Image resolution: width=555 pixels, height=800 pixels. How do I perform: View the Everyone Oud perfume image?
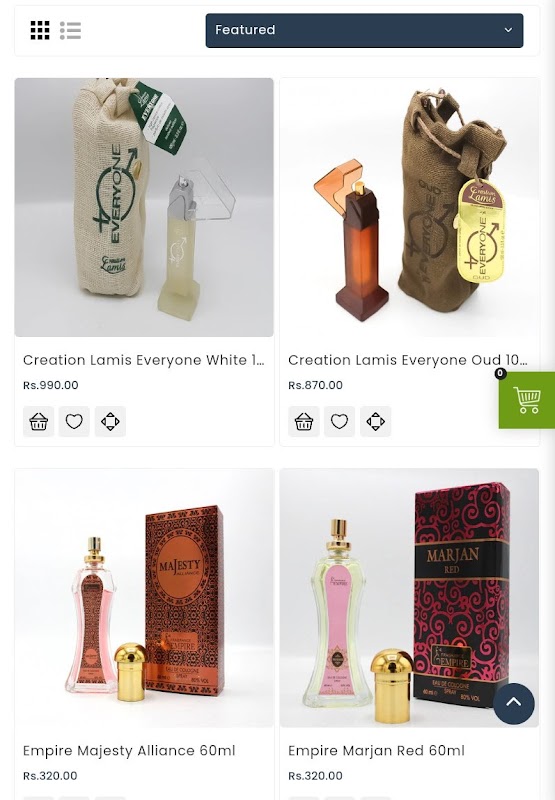click(409, 207)
